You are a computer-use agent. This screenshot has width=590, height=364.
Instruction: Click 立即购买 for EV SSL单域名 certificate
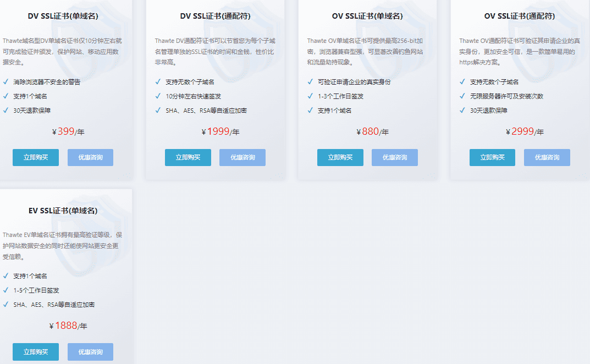coord(36,352)
